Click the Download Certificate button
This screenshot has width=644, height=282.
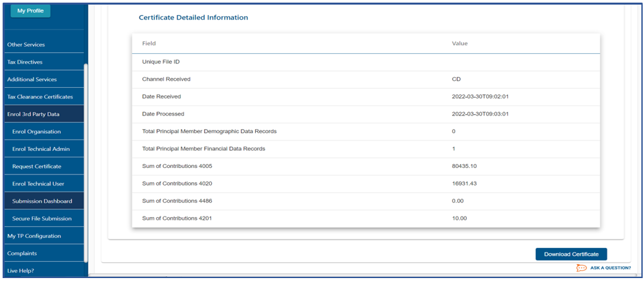pyautogui.click(x=571, y=254)
